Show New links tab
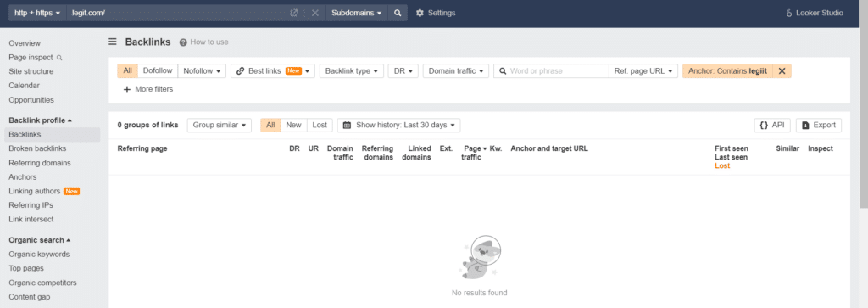 293,126
